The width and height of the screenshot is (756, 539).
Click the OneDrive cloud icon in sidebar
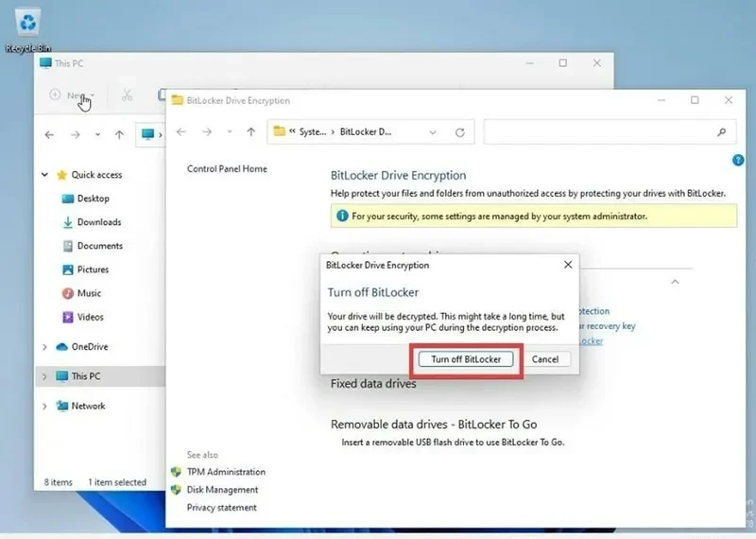(61, 346)
